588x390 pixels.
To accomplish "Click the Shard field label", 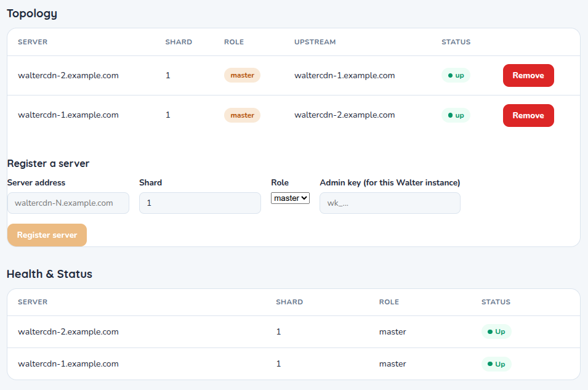I will coord(150,183).
